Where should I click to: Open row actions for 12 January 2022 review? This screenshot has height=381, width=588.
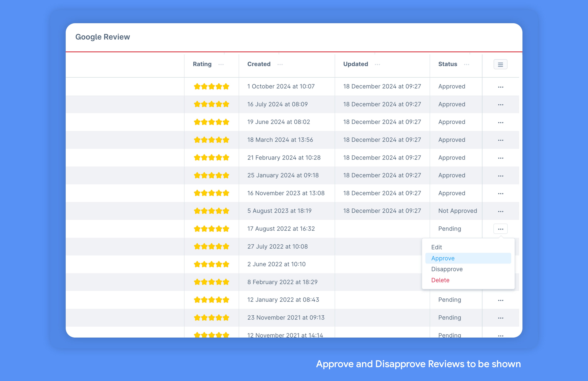[501, 300]
